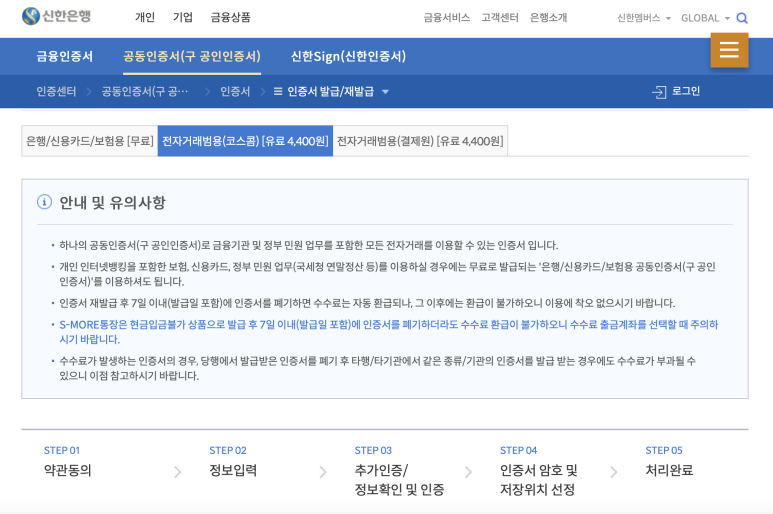Click the 인증서 발급/재발급 breadcrumb text
Image resolution: width=773 pixels, height=514 pixels.
pos(330,92)
